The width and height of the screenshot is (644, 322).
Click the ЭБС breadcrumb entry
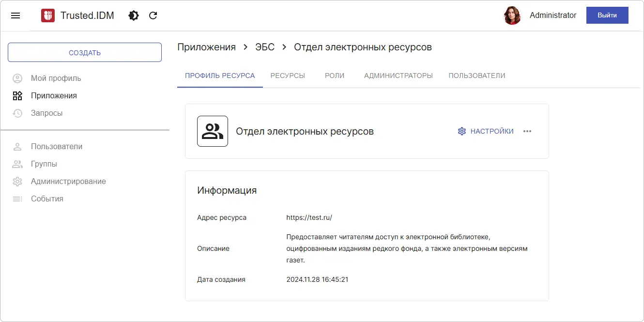[x=264, y=47]
